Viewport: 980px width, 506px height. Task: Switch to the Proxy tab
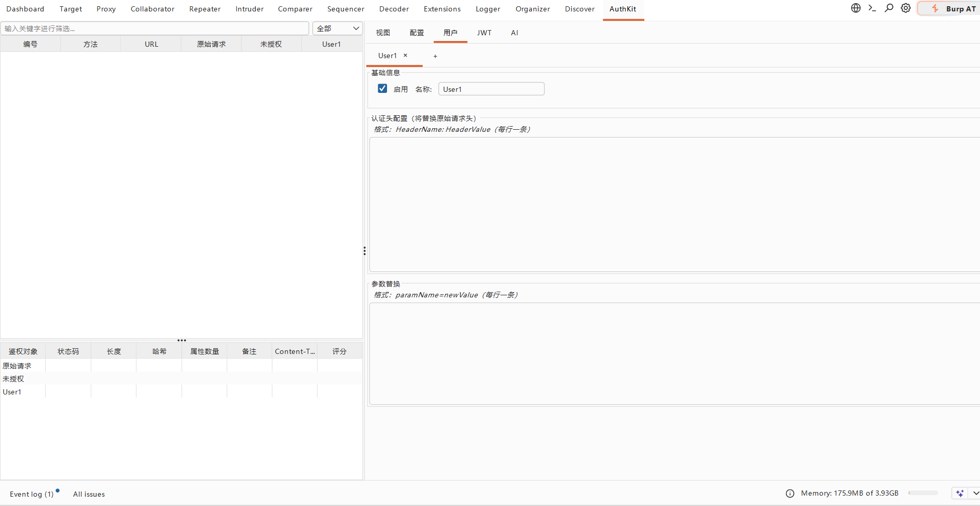click(106, 9)
